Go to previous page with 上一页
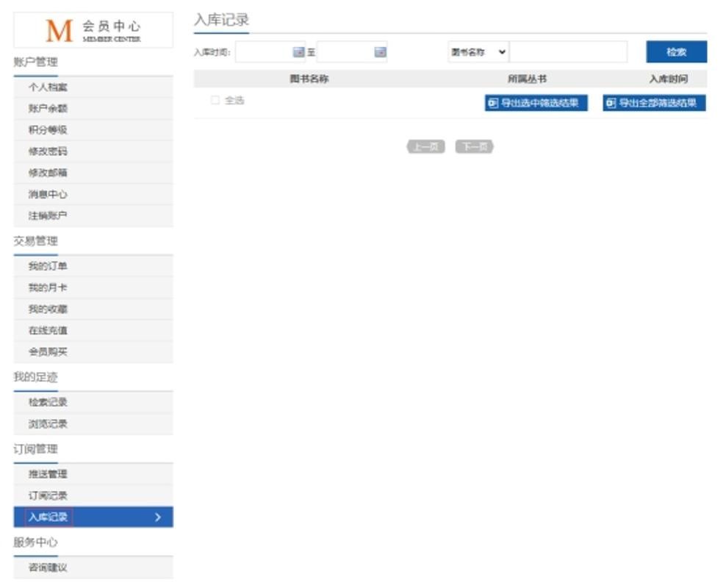 click(x=425, y=146)
